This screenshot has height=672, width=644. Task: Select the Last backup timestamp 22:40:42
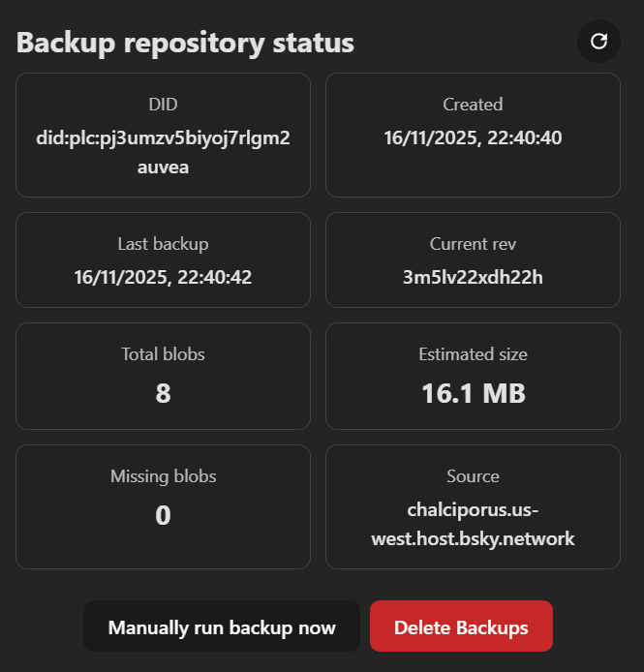pyautogui.click(x=163, y=278)
